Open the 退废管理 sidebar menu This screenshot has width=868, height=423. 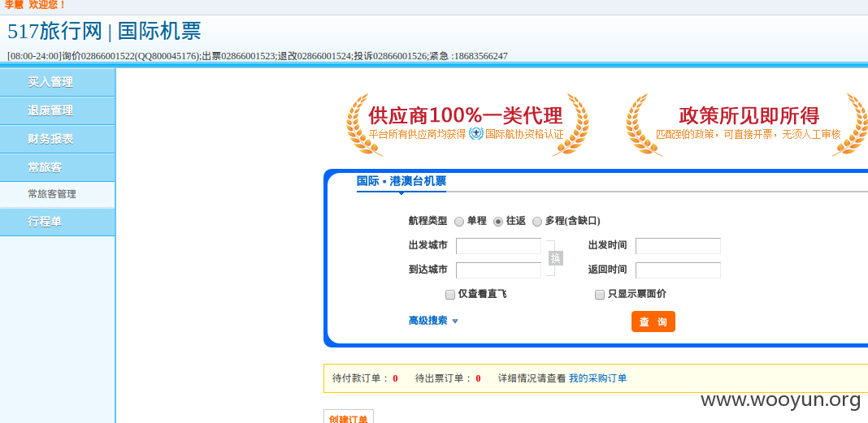pyautogui.click(x=58, y=110)
